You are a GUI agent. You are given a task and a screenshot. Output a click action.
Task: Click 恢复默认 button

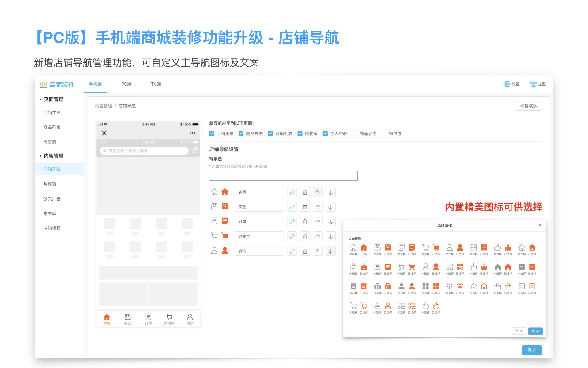coord(528,106)
